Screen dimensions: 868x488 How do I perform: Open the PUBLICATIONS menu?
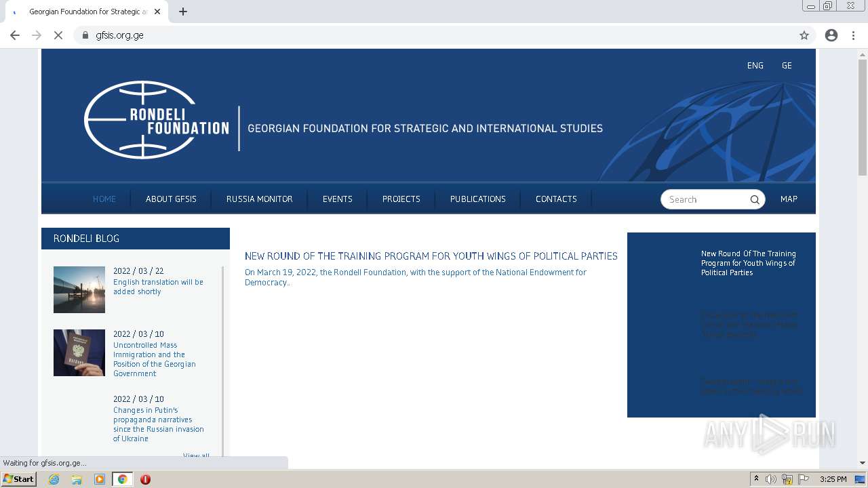point(478,199)
